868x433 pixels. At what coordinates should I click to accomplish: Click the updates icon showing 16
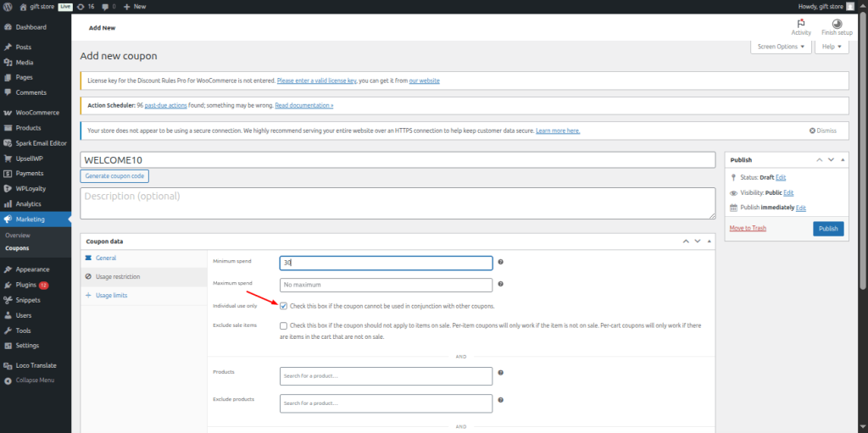81,7
